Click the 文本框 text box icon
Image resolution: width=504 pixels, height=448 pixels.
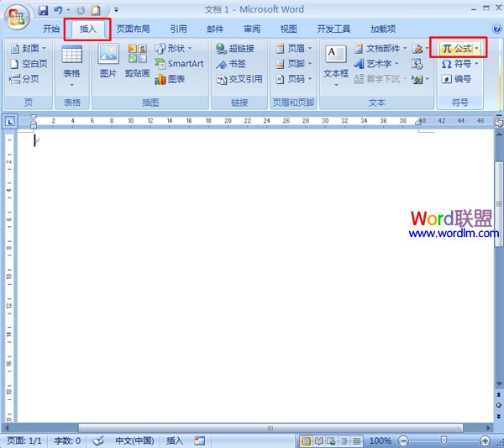(335, 61)
